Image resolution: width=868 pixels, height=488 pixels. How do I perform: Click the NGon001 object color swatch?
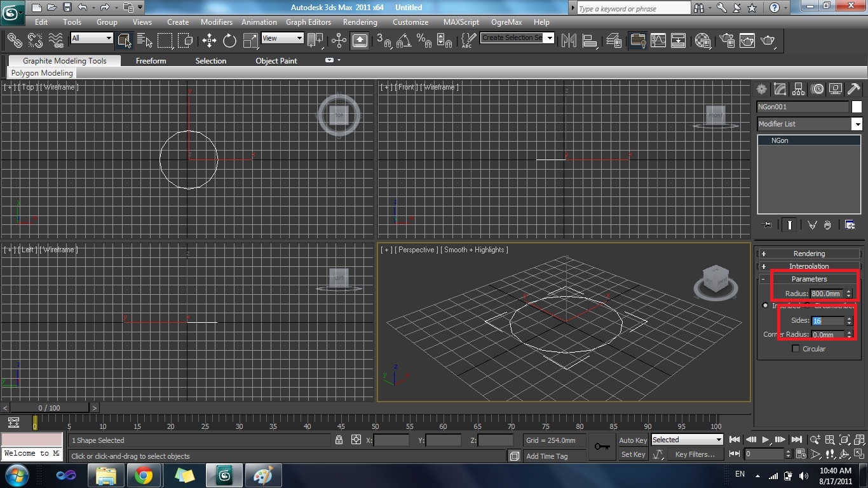tap(857, 107)
